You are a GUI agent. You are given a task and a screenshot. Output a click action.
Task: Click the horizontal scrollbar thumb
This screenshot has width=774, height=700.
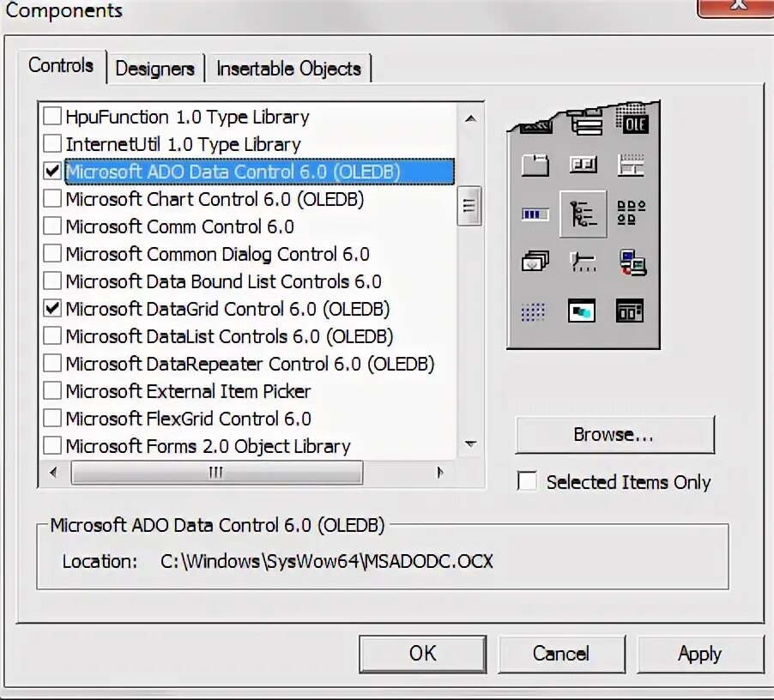[217, 473]
